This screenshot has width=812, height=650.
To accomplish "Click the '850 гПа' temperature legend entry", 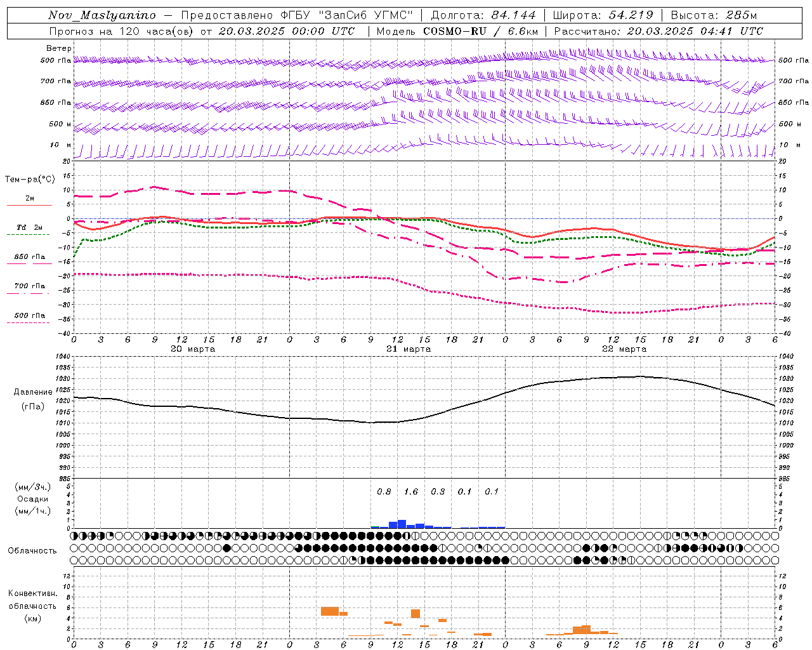I will 30,257.
